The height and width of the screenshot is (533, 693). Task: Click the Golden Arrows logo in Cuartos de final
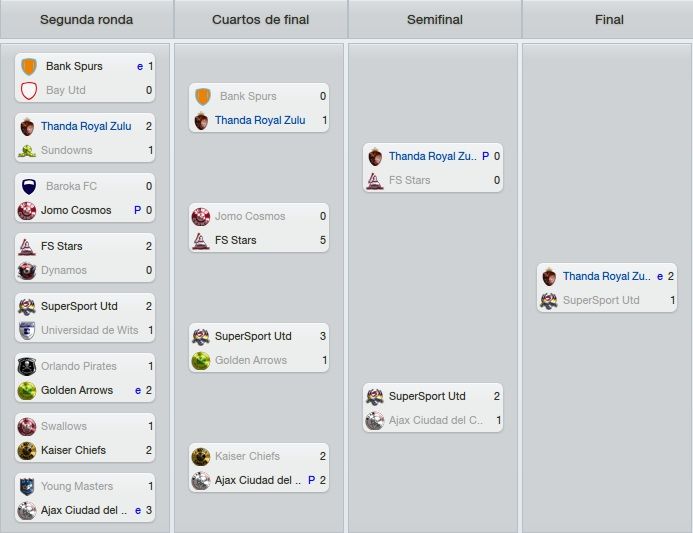[x=201, y=361]
